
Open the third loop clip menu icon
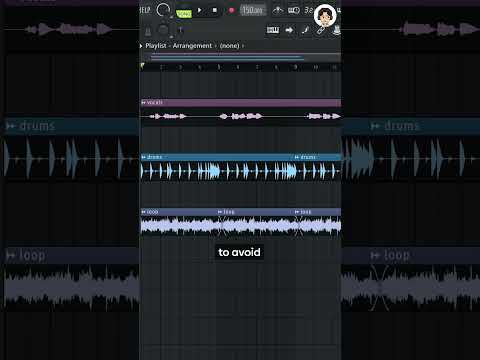click(297, 212)
